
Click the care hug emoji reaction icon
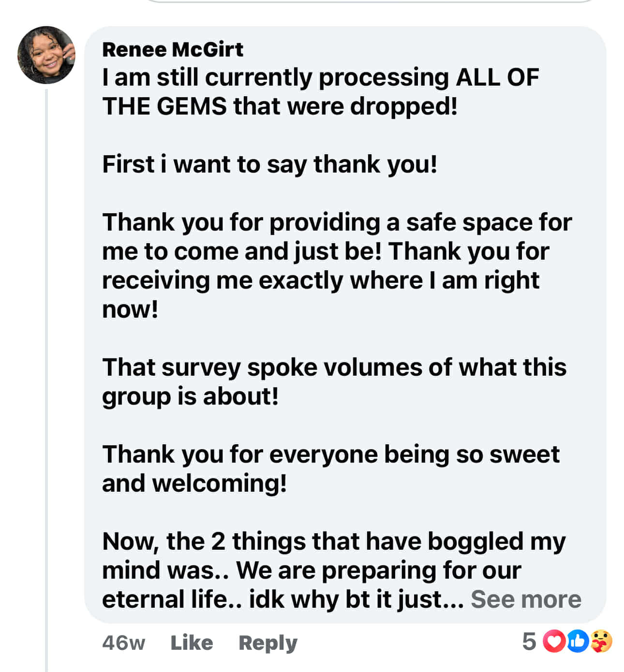click(x=601, y=642)
